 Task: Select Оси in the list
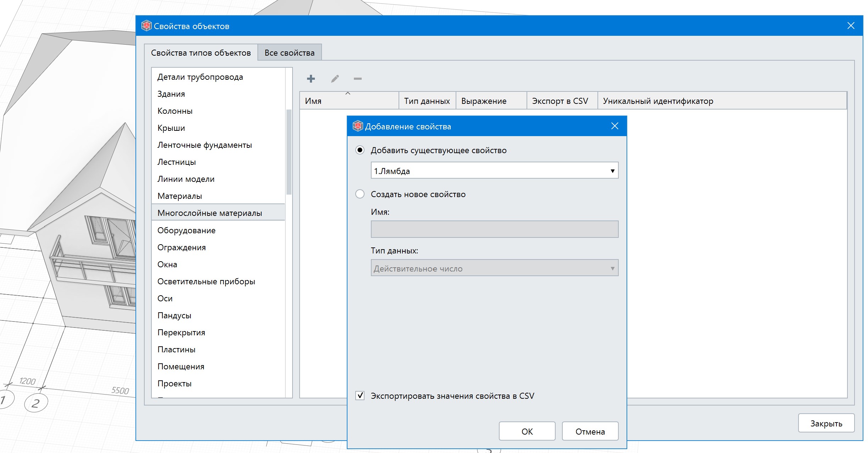(218, 298)
